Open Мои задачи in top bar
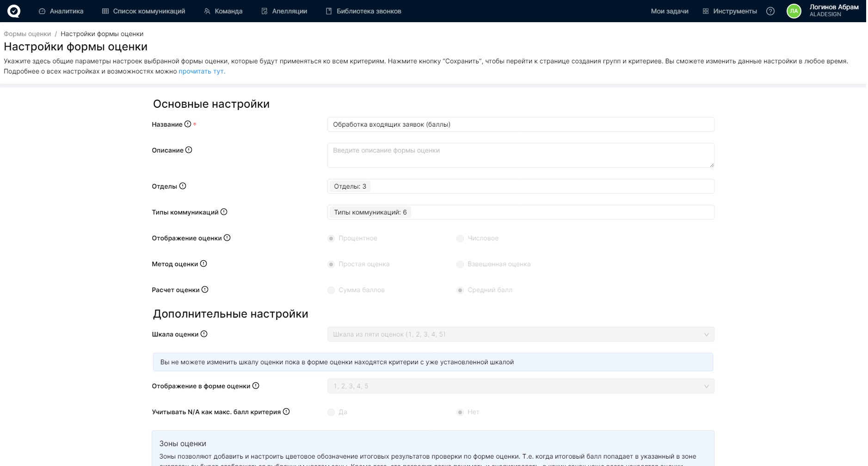 pyautogui.click(x=670, y=11)
